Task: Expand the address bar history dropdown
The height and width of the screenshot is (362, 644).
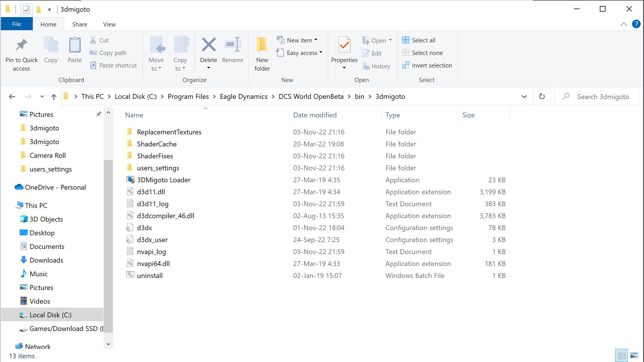Action: [524, 97]
